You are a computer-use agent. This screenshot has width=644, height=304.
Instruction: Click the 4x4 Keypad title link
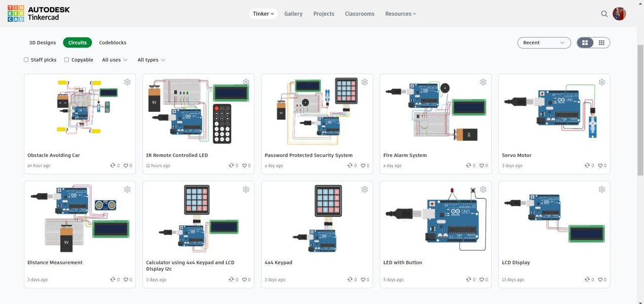(x=278, y=262)
